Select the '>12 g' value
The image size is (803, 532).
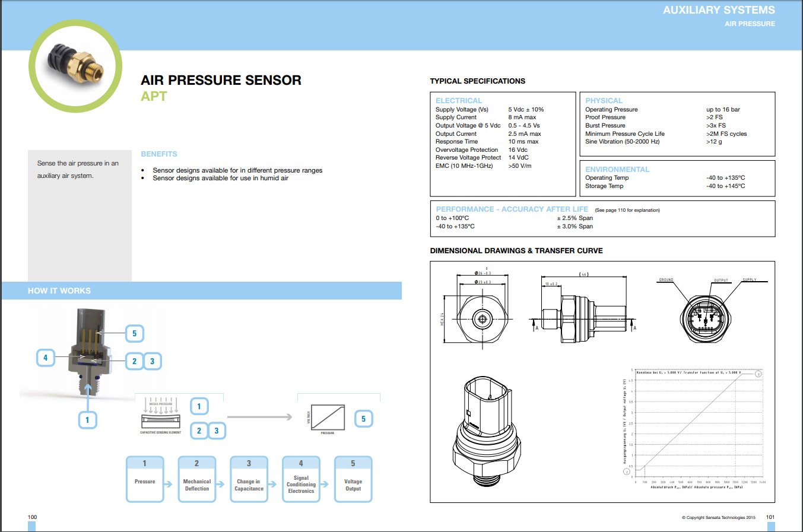[714, 142]
